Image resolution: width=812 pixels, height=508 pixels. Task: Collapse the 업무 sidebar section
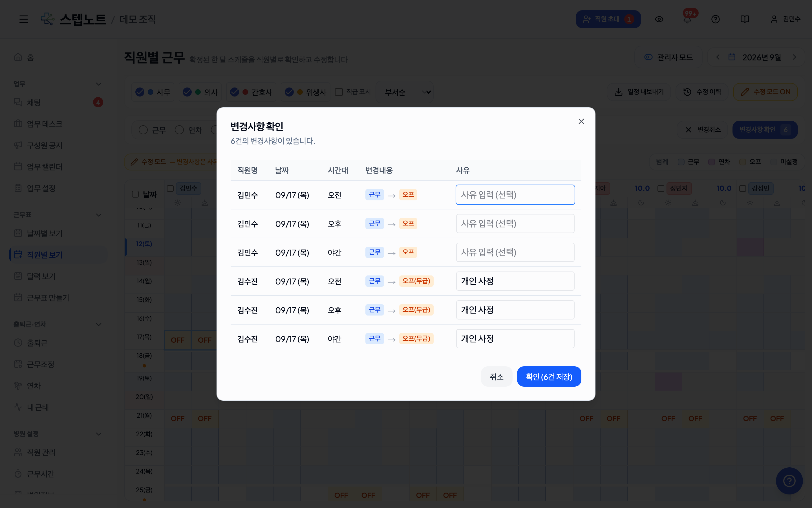pos(99,84)
